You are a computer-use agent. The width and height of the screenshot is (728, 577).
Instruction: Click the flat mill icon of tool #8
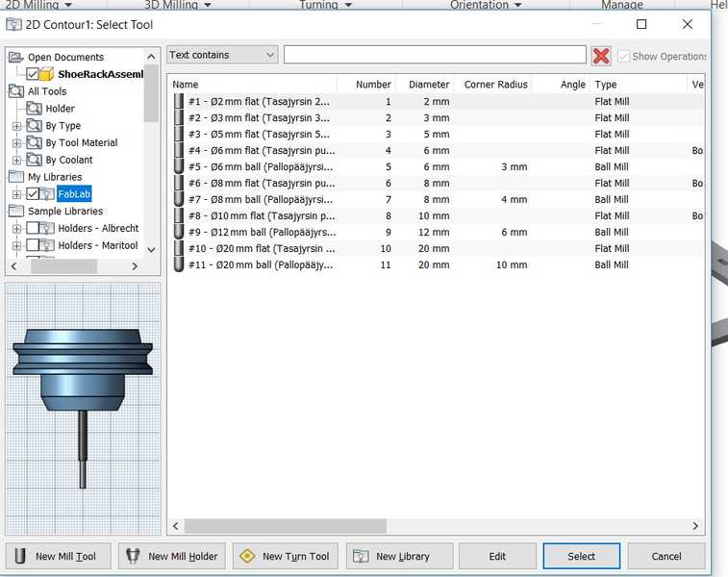(x=179, y=215)
